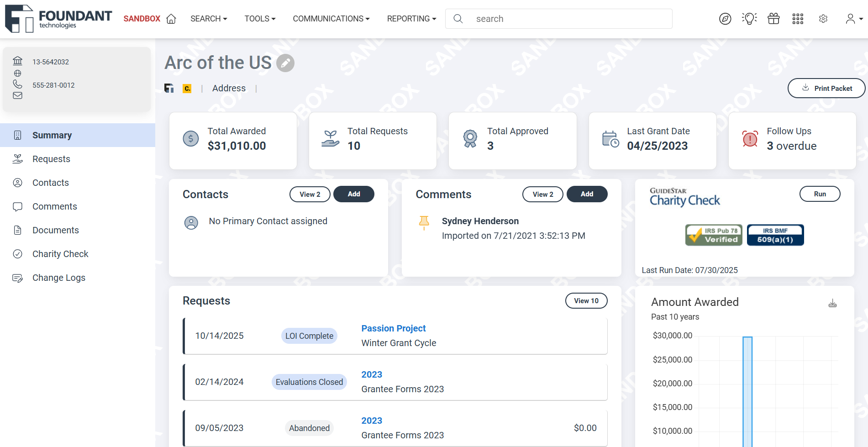This screenshot has height=447, width=868.
Task: Open Charity Check in the sidebar
Action: (x=78, y=254)
